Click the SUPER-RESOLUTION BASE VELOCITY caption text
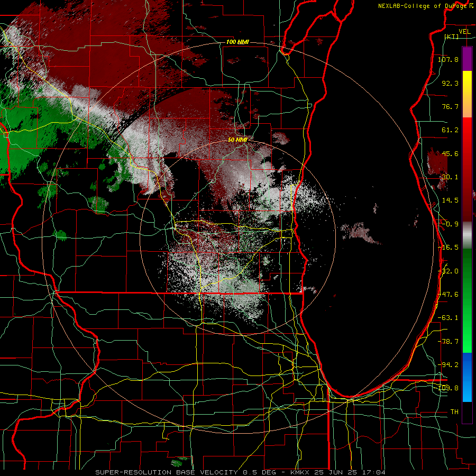The height and width of the screenshot is (476, 476). [167, 472]
